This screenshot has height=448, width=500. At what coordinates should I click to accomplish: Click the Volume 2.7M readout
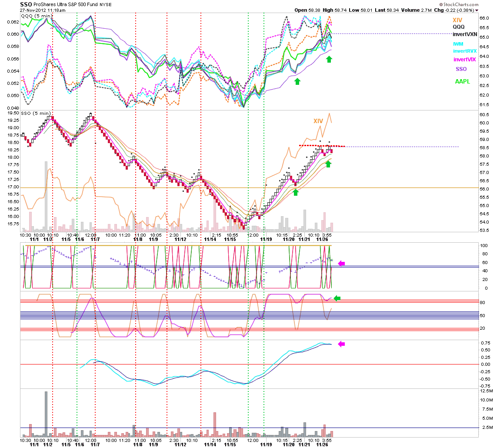pyautogui.click(x=417, y=10)
